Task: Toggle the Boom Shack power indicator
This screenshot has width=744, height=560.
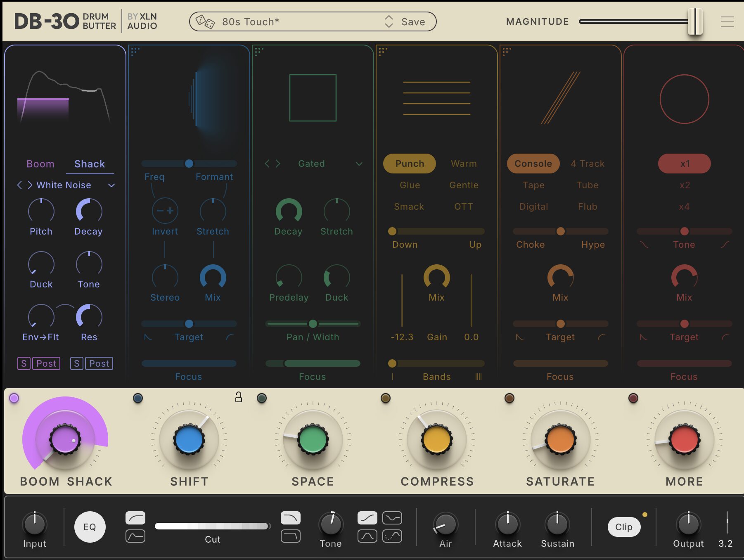Action: (14, 398)
